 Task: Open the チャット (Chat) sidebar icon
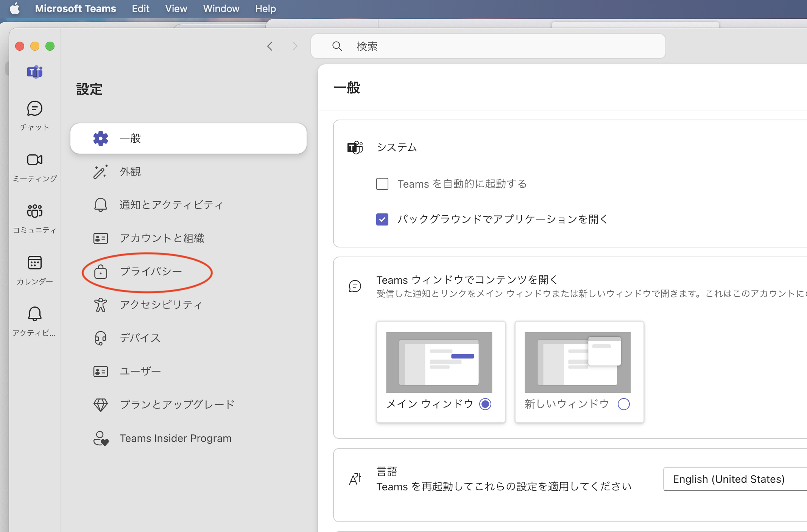[34, 109]
